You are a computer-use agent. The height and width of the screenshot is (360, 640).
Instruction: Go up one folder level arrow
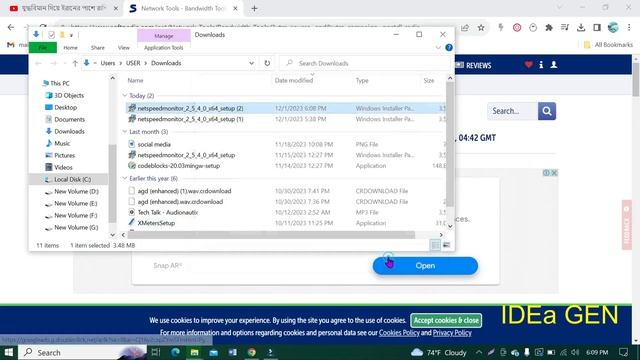click(x=75, y=63)
